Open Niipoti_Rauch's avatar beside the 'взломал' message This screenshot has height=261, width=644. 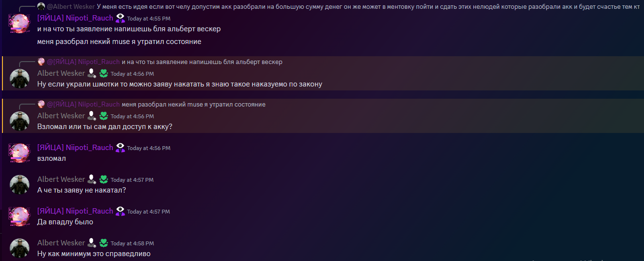20,153
